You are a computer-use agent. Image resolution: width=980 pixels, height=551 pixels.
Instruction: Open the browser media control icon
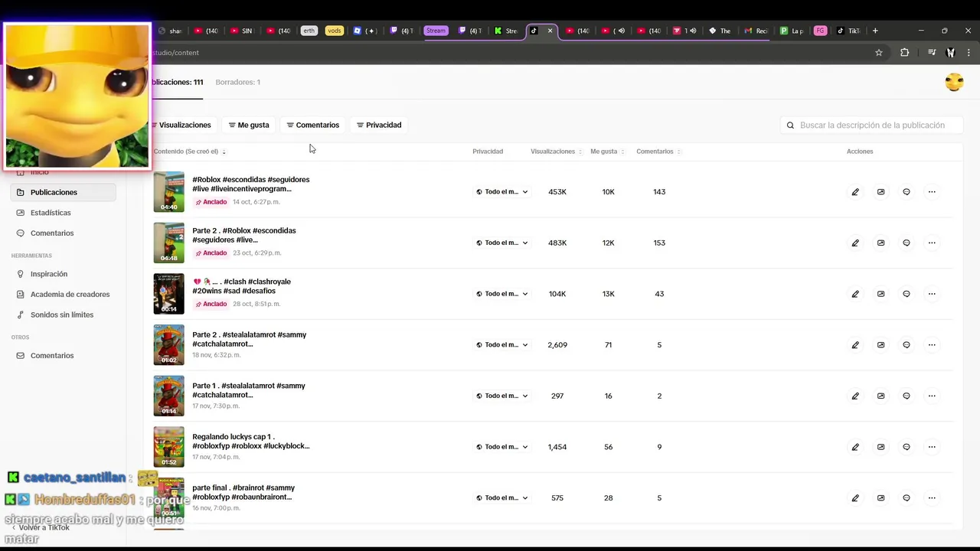[x=932, y=53]
